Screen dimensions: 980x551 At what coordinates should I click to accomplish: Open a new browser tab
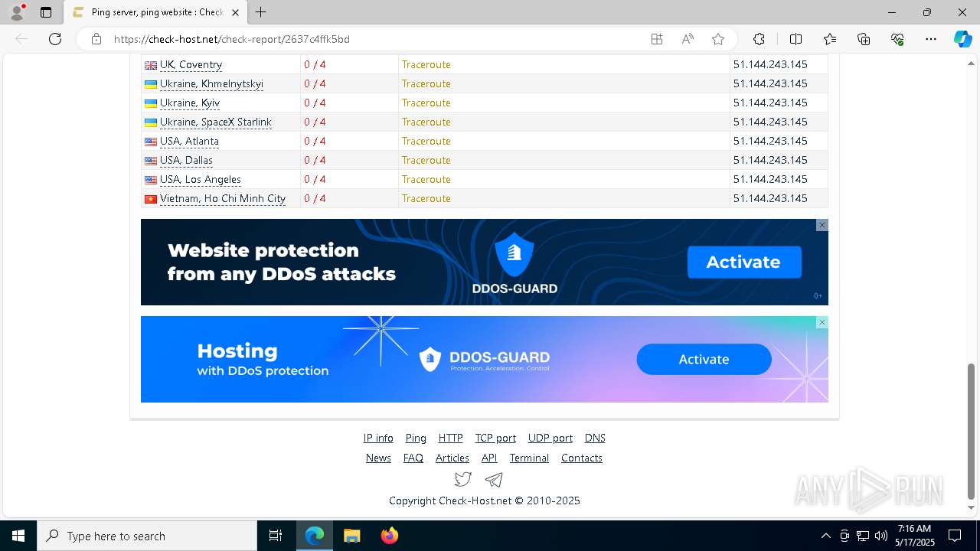coord(260,12)
